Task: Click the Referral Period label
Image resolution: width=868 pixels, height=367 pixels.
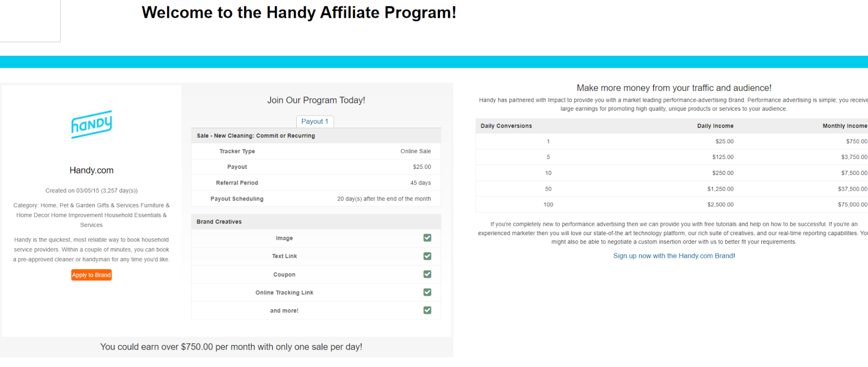Action: click(x=237, y=183)
